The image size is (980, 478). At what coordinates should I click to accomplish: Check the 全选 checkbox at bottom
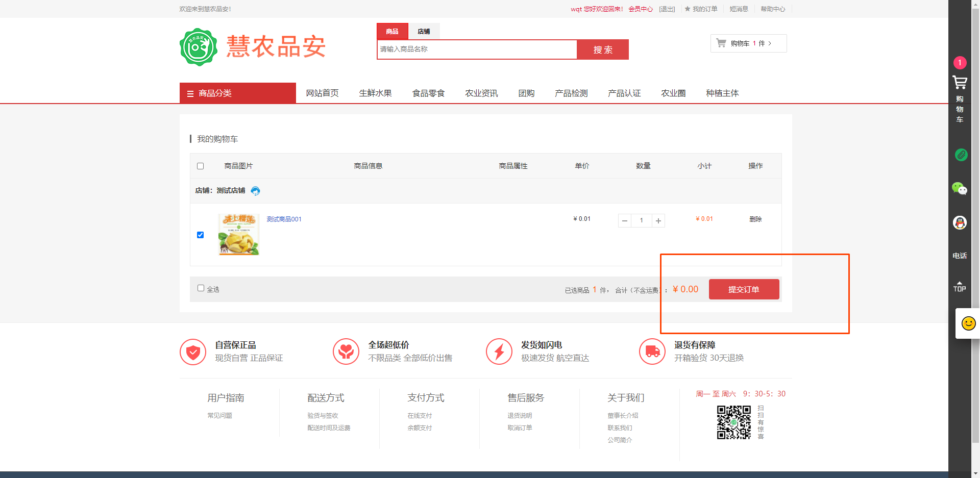click(x=201, y=288)
